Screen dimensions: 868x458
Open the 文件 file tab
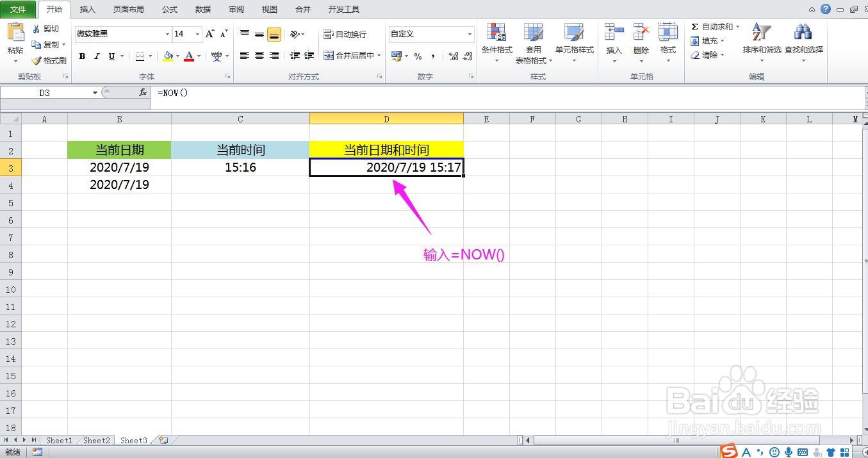tap(18, 10)
